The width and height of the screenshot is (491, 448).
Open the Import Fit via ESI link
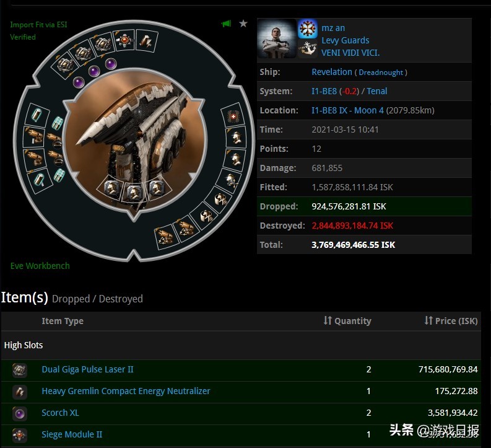(x=38, y=25)
